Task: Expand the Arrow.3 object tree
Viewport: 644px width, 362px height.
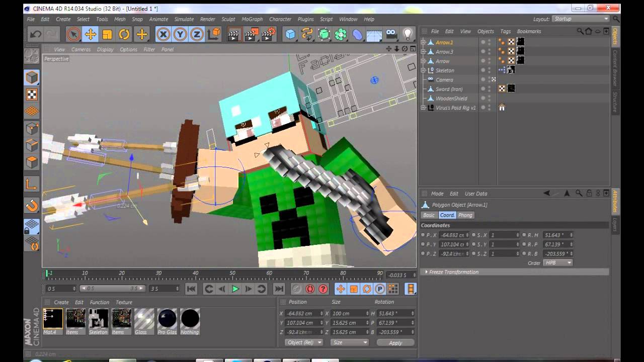Action: (x=423, y=51)
